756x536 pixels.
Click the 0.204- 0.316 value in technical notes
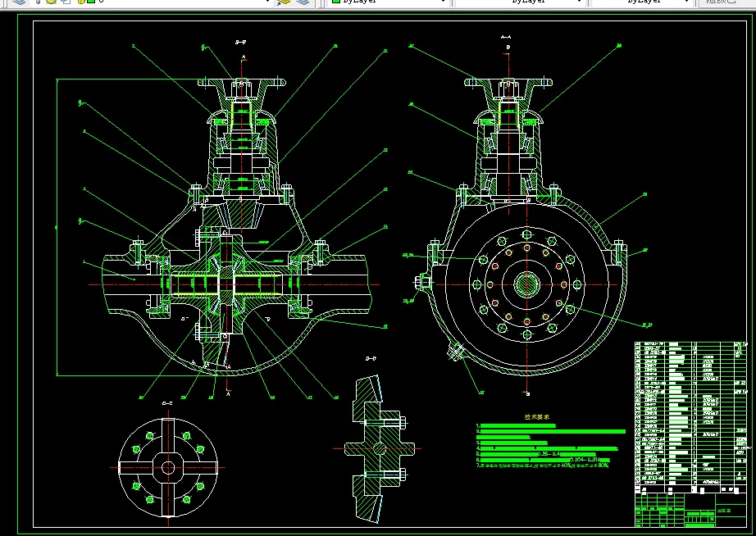tap(585, 460)
